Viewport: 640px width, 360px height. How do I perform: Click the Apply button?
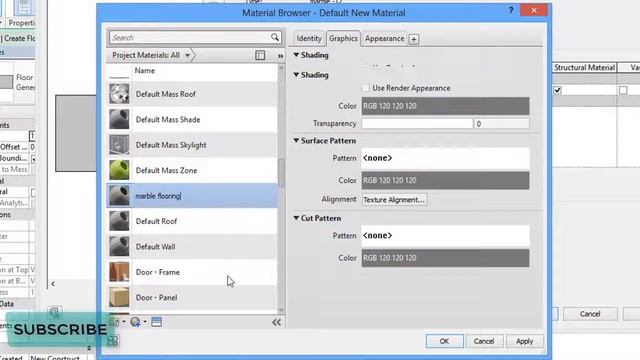pyautogui.click(x=524, y=341)
